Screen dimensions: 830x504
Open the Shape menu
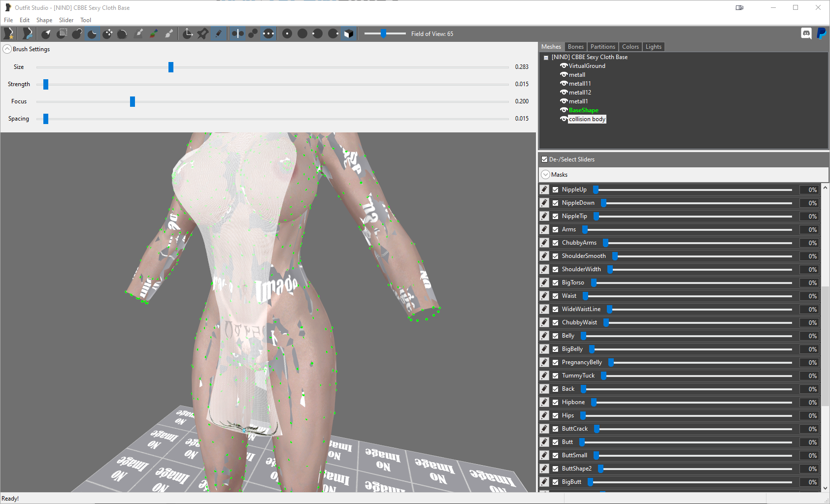click(x=44, y=20)
